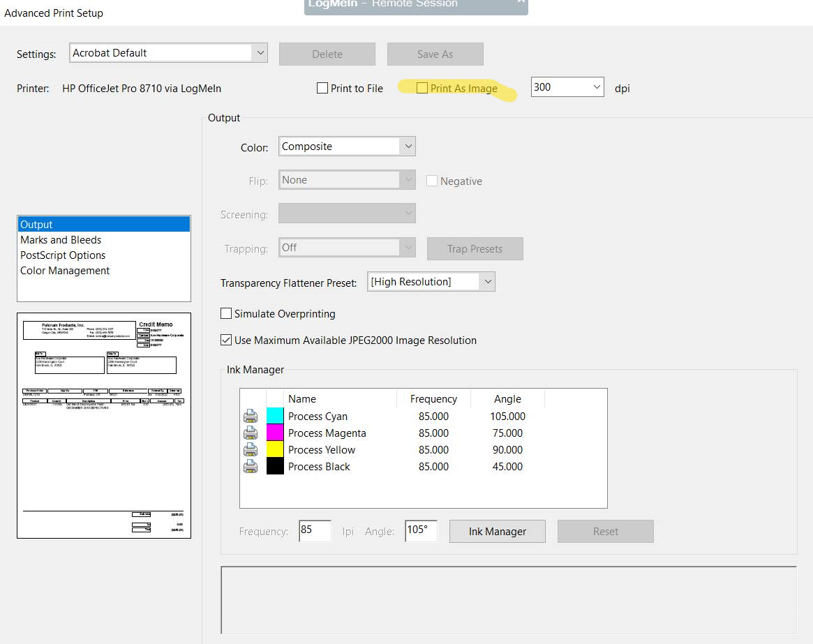Viewport: 813px width, 644px height.
Task: Toggle the Negative checkbox
Action: point(431,181)
